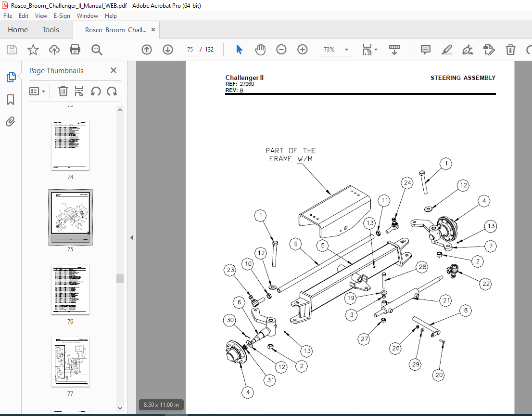Expand the fit page options arrow
The image size is (532, 416).
pos(376,50)
